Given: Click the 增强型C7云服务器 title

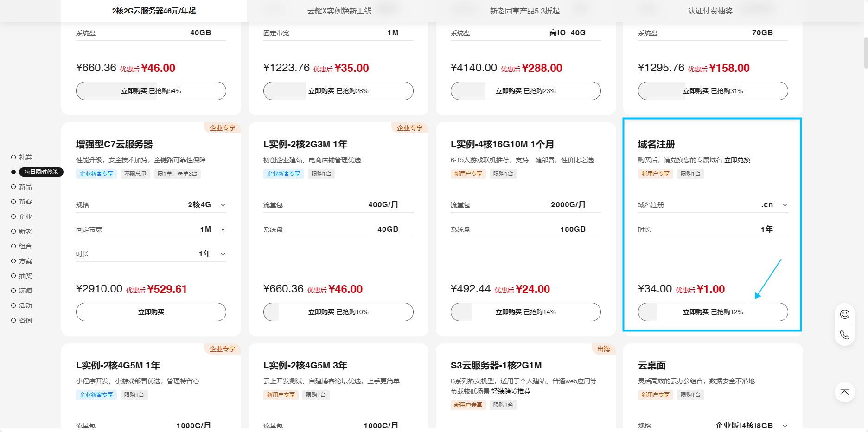Looking at the screenshot, I should point(115,144).
